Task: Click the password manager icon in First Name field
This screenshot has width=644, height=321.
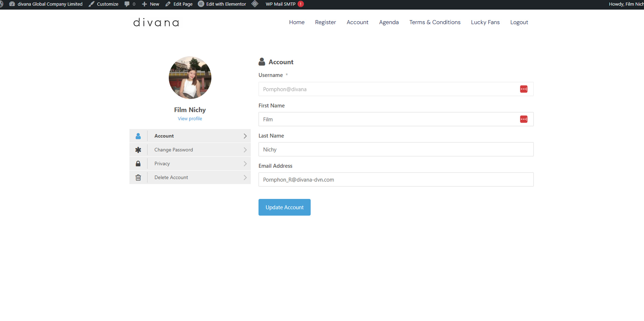Action: point(523,119)
